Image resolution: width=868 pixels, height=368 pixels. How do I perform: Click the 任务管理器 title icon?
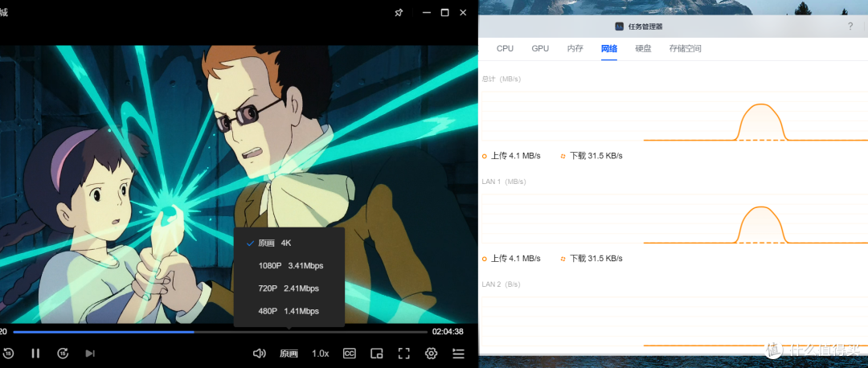[x=620, y=26]
